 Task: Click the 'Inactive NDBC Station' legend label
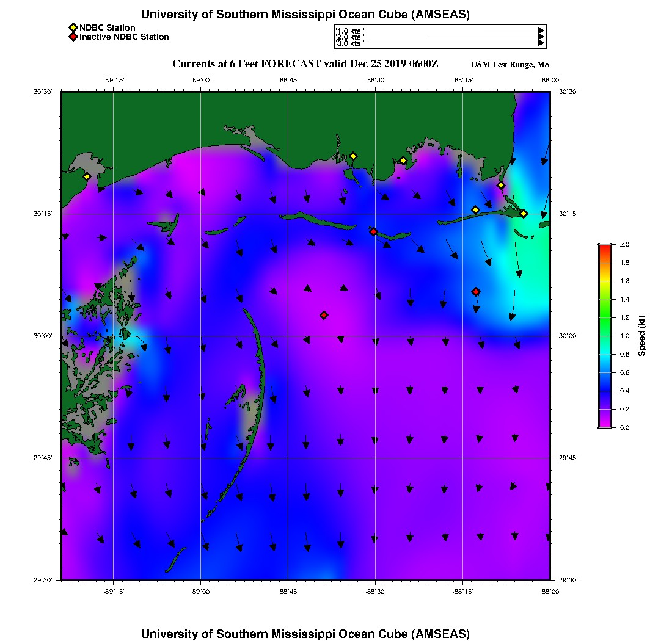(124, 37)
